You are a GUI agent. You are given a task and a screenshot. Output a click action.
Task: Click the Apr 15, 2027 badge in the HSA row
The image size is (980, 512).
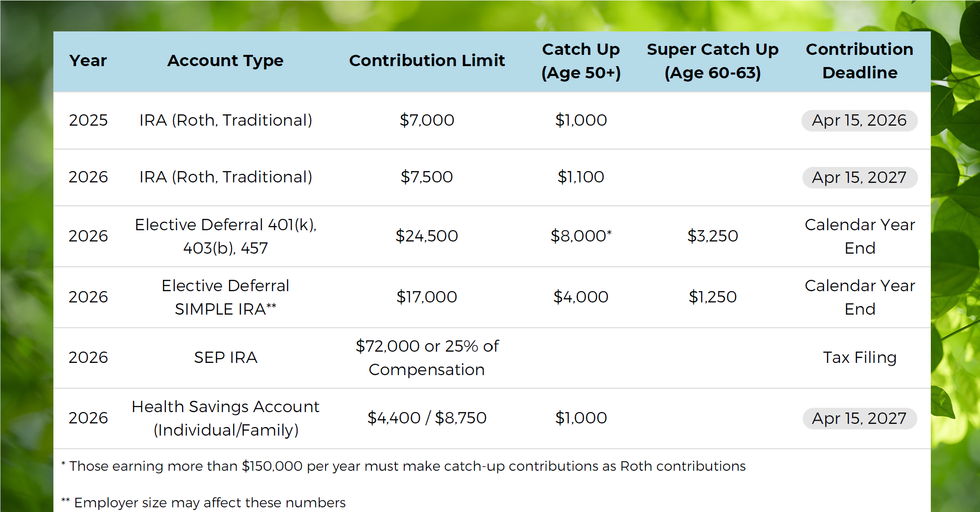[859, 418]
